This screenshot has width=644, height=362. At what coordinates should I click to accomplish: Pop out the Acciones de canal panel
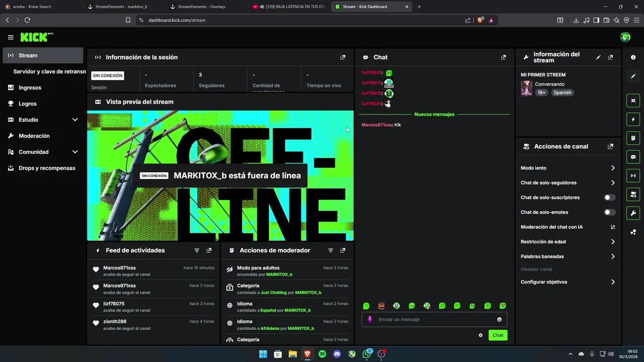pos(610,146)
